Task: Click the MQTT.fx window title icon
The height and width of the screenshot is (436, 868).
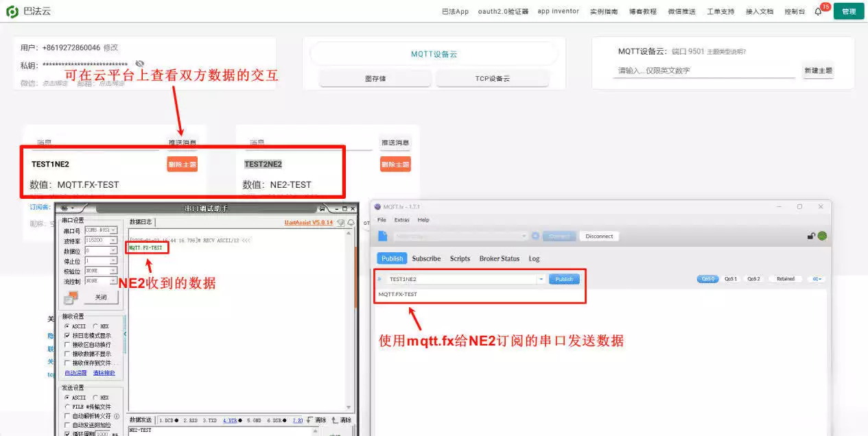Action: [x=377, y=207]
